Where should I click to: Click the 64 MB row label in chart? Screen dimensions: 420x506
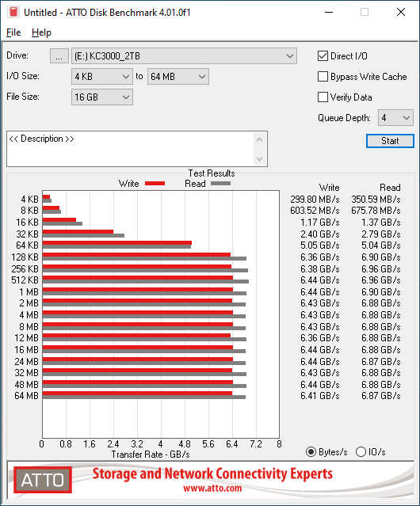(x=26, y=396)
